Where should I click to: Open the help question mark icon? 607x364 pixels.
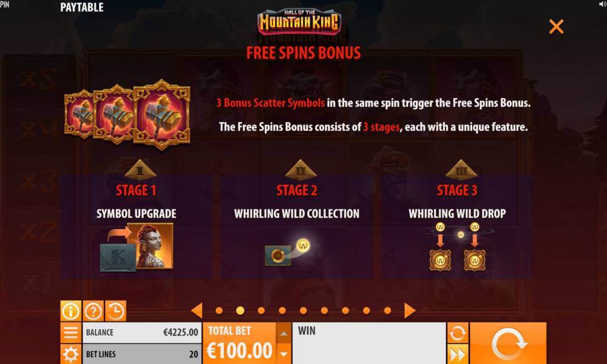coord(93,311)
